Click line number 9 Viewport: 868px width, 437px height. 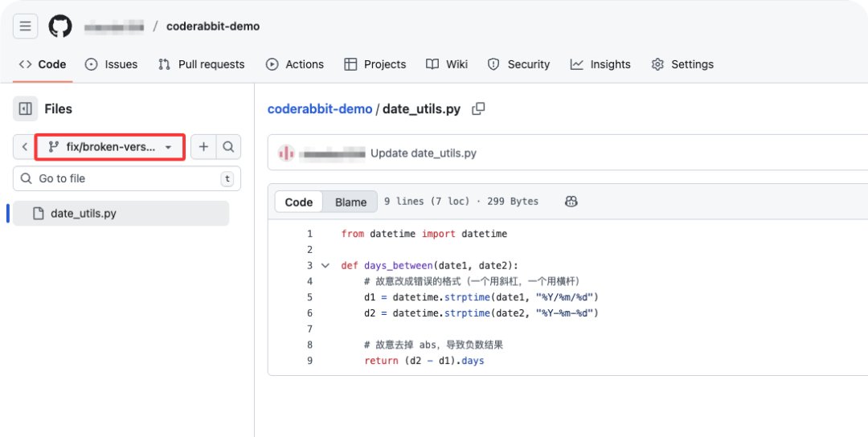pyautogui.click(x=310, y=361)
